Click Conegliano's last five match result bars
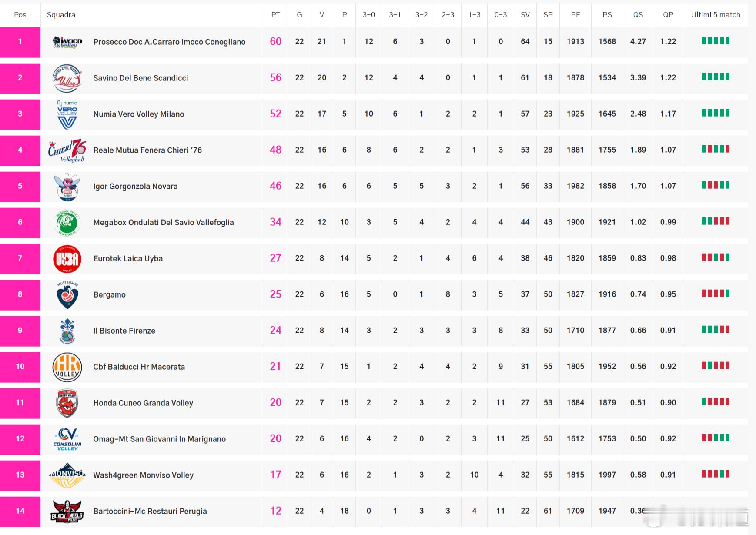Image resolution: width=756 pixels, height=535 pixels. pyautogui.click(x=716, y=41)
